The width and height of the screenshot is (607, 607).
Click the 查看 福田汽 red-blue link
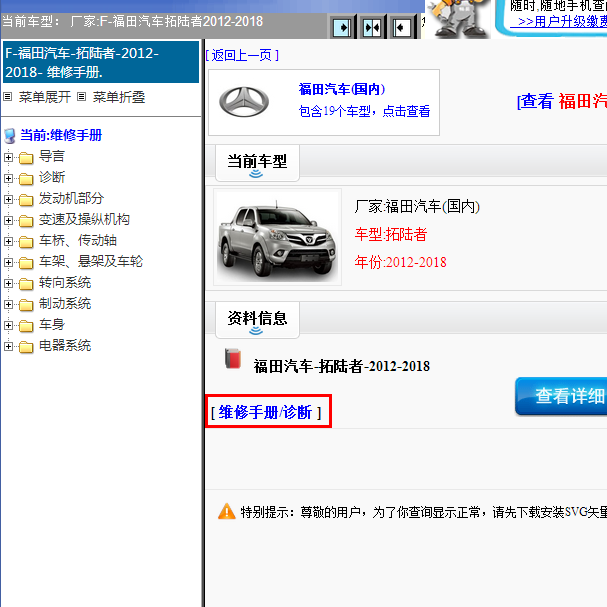[x=562, y=101]
